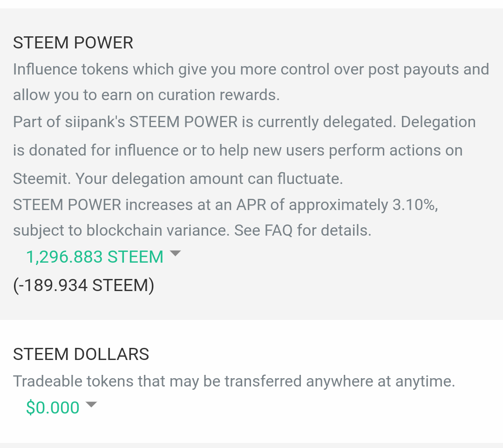Click the word 'Steemit' in delegation text
The height and width of the screenshot is (448, 503).
41,179
